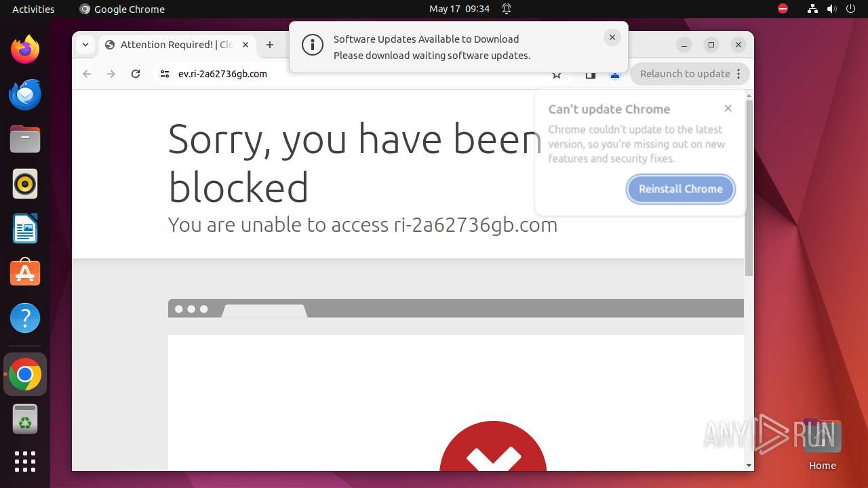Launch Thunderbird mail from the dock
The height and width of the screenshot is (488, 868).
25,95
